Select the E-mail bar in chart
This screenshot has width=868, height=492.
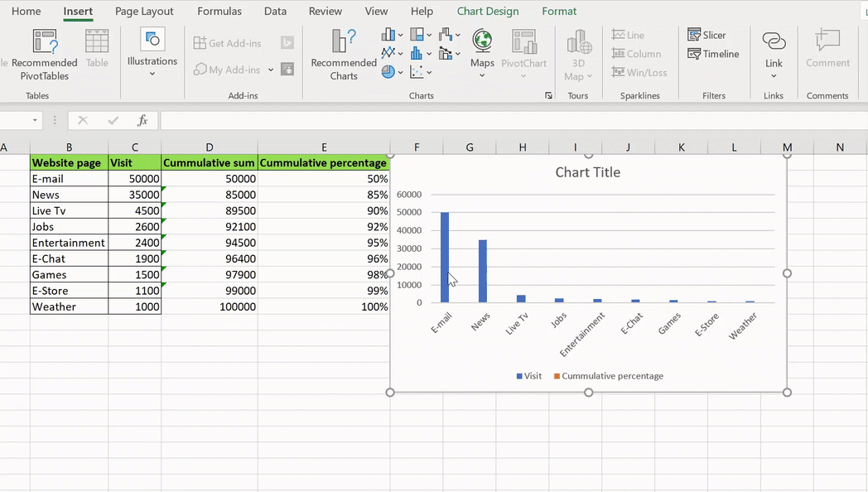(x=445, y=258)
